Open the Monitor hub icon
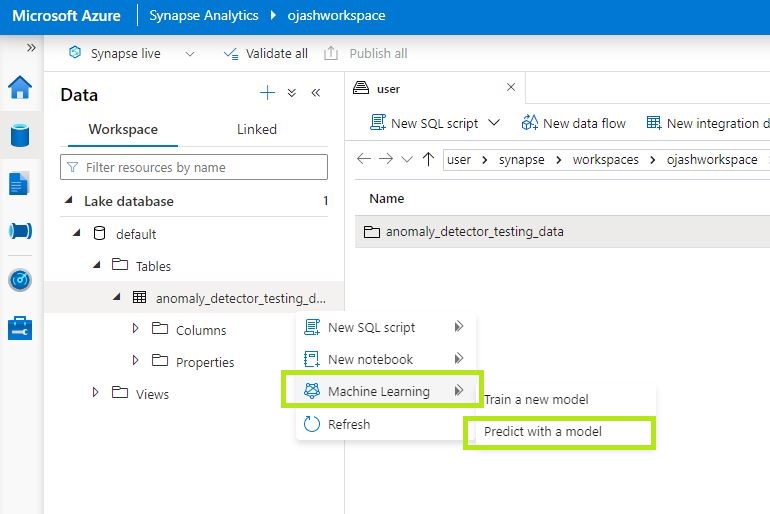The width and height of the screenshot is (770, 514). click(x=20, y=280)
